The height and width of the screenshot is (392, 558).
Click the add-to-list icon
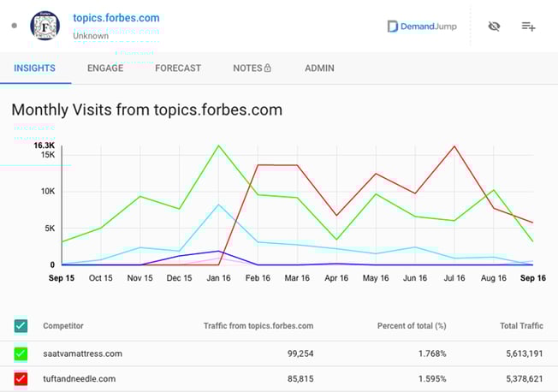pos(528,27)
